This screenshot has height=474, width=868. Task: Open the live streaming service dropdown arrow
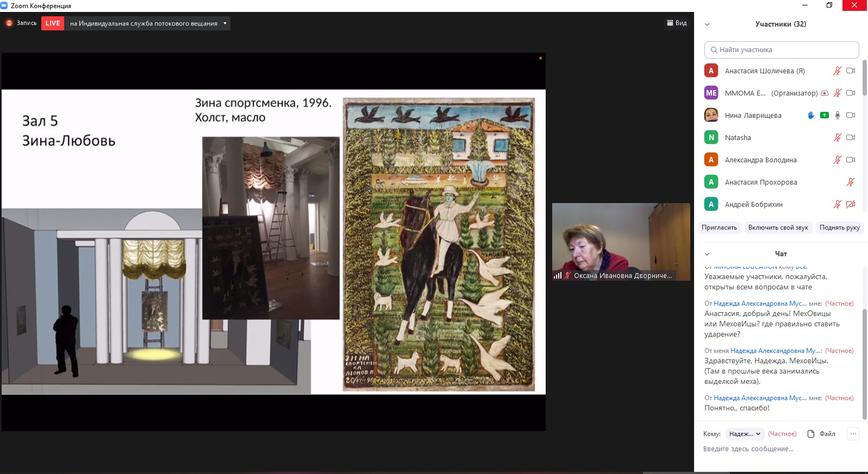click(225, 23)
